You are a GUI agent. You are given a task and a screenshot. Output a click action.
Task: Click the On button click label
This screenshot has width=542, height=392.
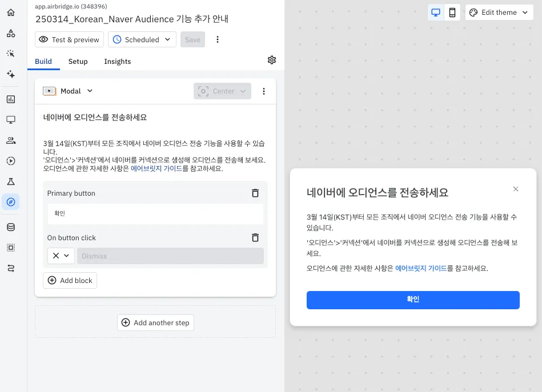(71, 237)
